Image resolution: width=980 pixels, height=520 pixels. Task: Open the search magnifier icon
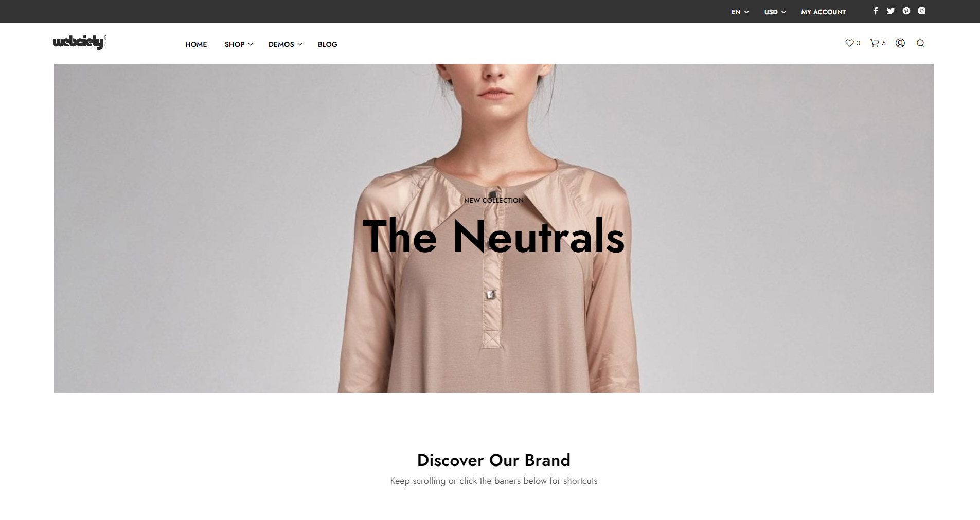tap(920, 43)
